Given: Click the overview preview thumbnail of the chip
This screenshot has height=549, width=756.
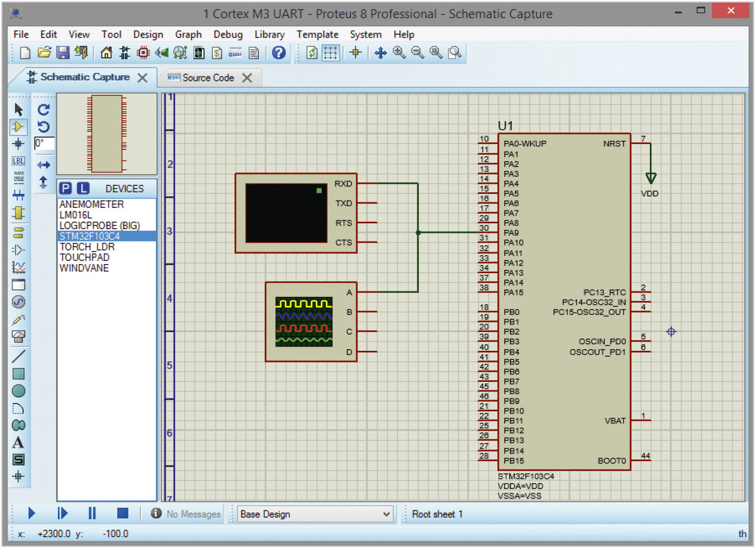Looking at the screenshot, I should pyautogui.click(x=107, y=134).
